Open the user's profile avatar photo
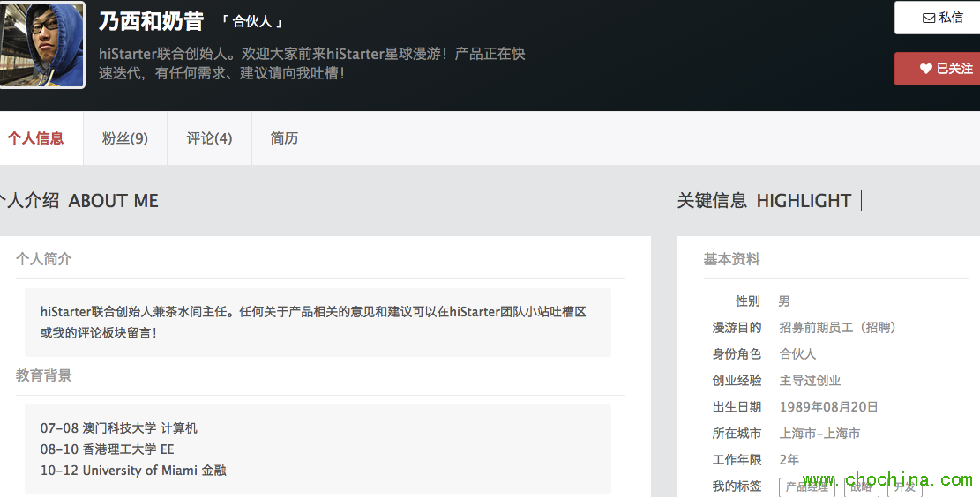Screen dimensions: 980x497 pos(41,45)
